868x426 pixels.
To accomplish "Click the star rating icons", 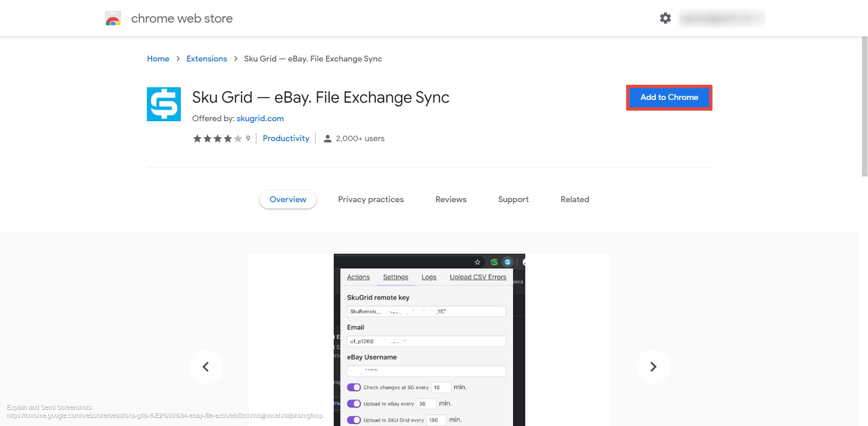I will point(217,138).
